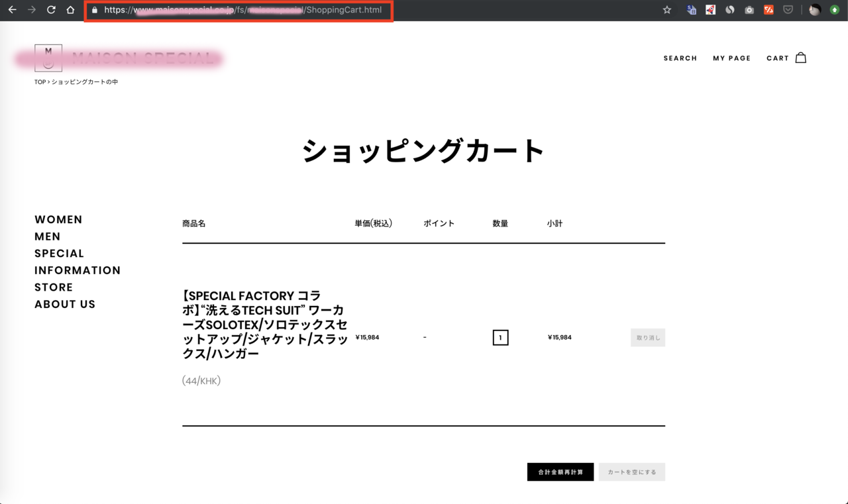848x504 pixels.
Task: Click the ショッピングカート page heading
Action: tap(423, 151)
